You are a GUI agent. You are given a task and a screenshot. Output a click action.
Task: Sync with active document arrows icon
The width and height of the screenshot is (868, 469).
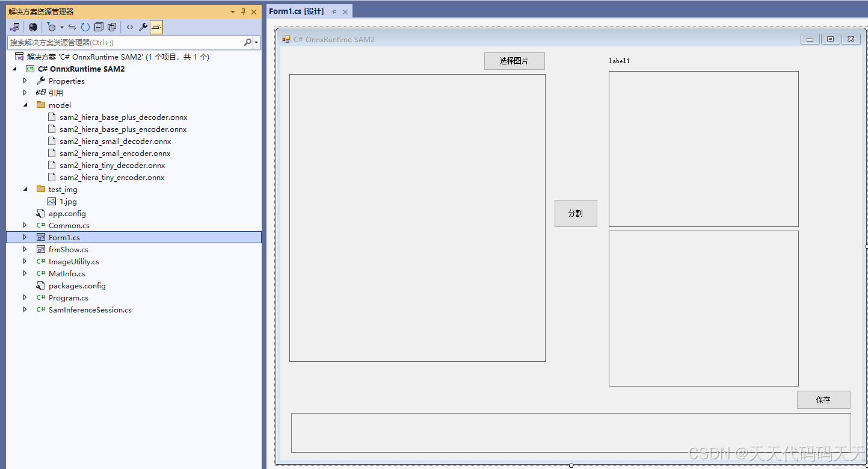(72, 27)
